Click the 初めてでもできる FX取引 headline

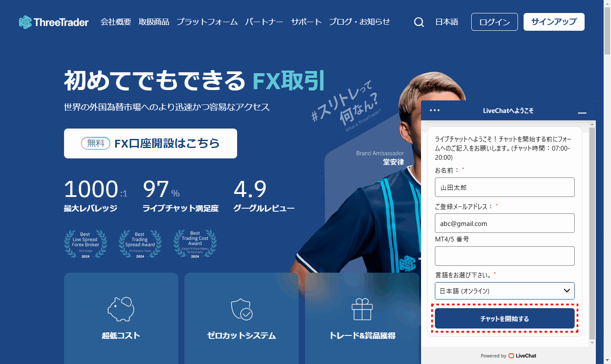(x=194, y=81)
